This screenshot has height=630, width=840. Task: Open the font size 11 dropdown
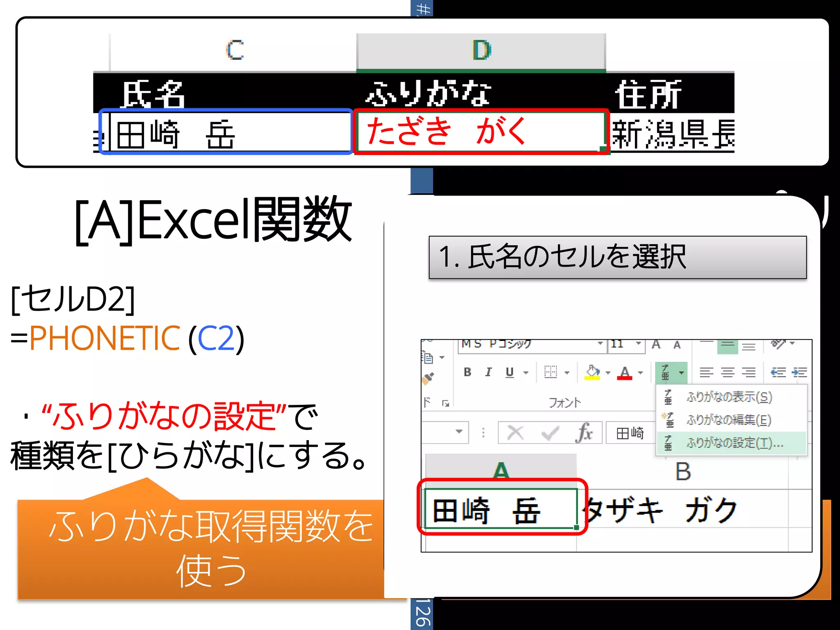click(638, 343)
